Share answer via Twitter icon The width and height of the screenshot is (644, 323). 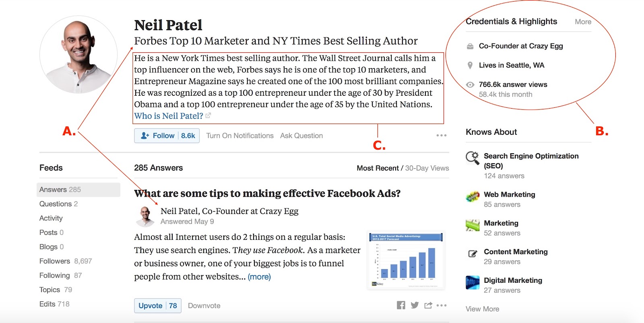tap(415, 305)
